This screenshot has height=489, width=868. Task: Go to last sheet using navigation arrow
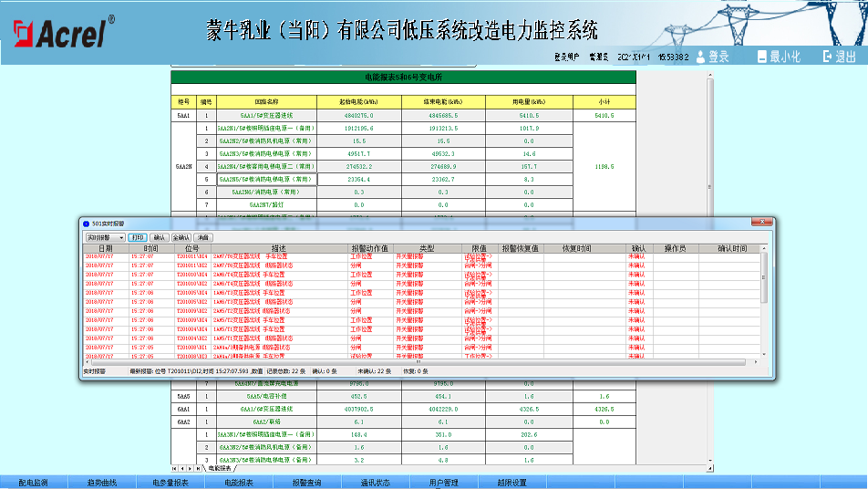tap(200, 468)
